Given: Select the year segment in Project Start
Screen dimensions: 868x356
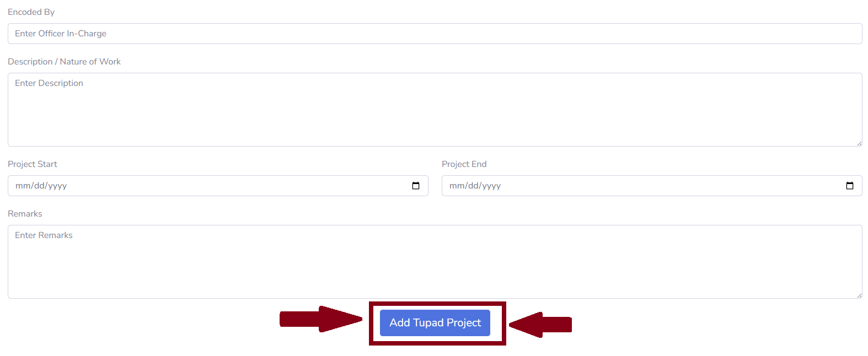Looking at the screenshot, I should pyautogui.click(x=58, y=186).
